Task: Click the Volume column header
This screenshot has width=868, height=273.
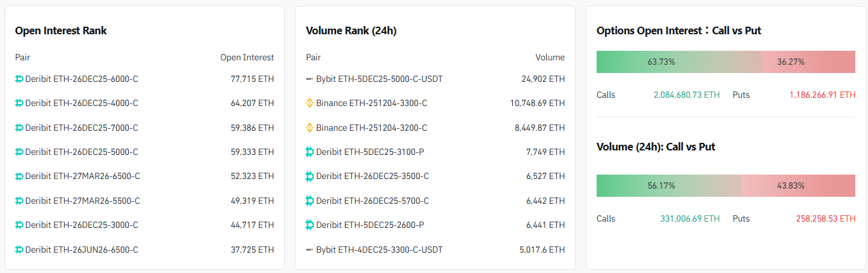Action: [x=550, y=57]
